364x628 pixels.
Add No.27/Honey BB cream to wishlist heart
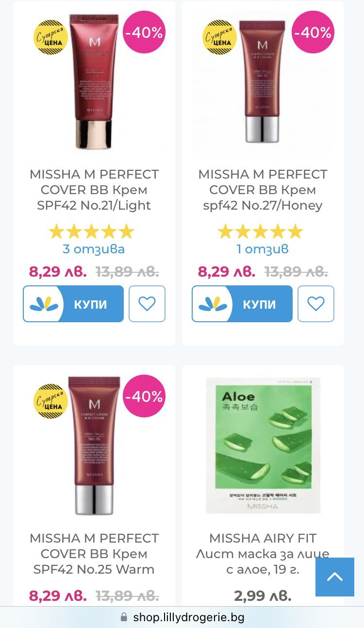[x=316, y=304]
